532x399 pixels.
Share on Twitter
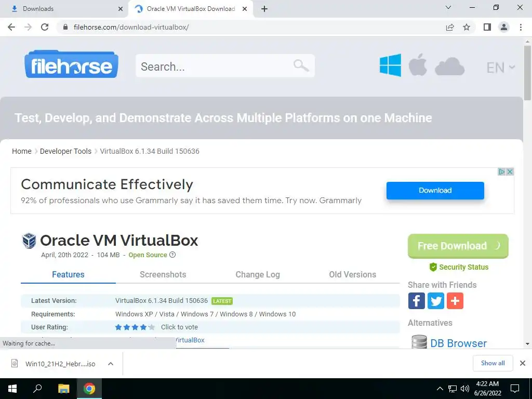pos(436,301)
